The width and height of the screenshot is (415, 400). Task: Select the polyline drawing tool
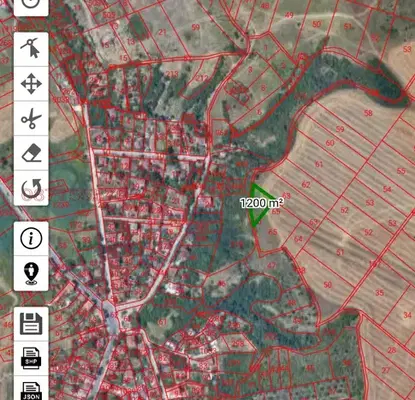pyautogui.click(x=31, y=49)
